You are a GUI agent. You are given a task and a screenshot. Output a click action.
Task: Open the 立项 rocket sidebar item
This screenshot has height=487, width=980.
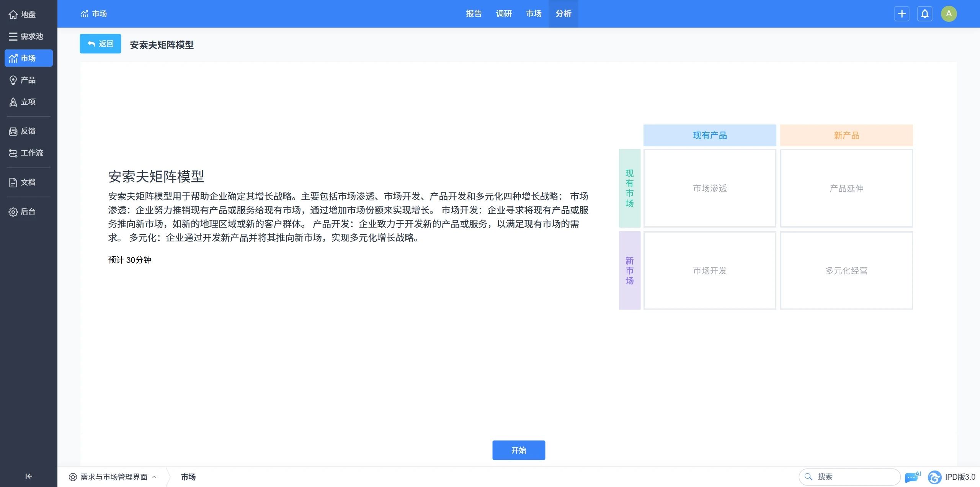[23, 102]
